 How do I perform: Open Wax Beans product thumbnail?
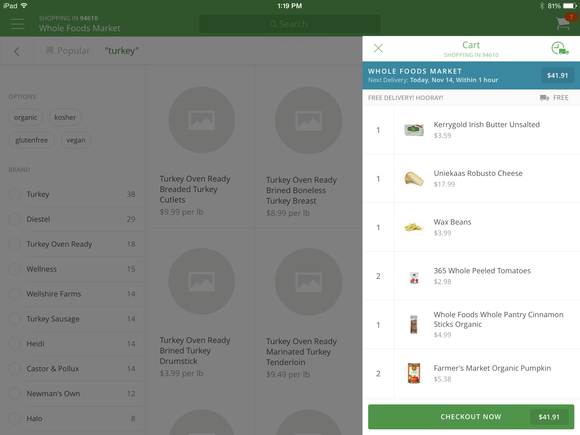coord(414,227)
